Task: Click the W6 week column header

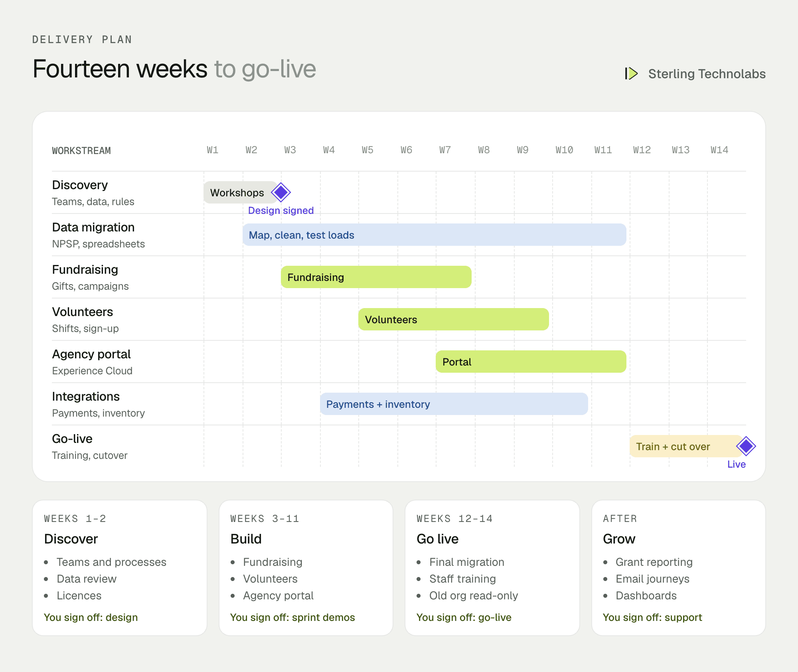Action: coord(406,150)
